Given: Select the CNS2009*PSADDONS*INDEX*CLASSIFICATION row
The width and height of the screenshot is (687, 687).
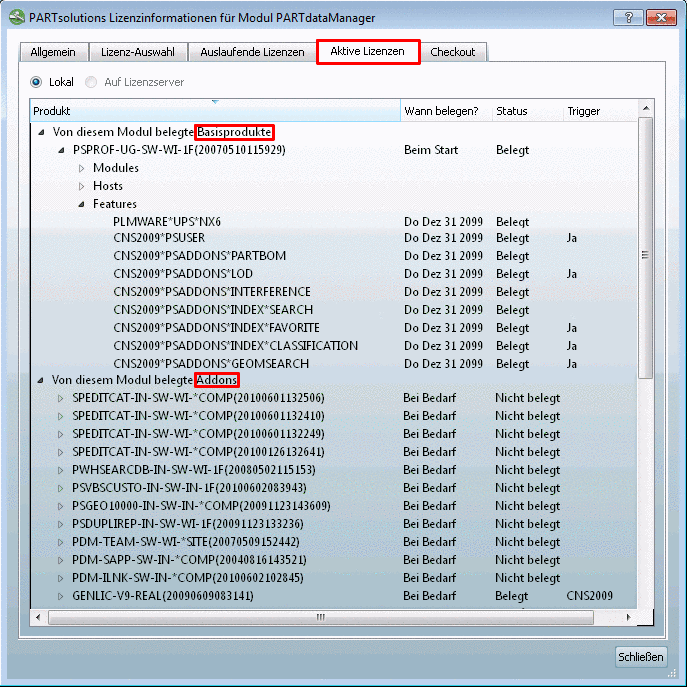Looking at the screenshot, I should click(x=333, y=346).
